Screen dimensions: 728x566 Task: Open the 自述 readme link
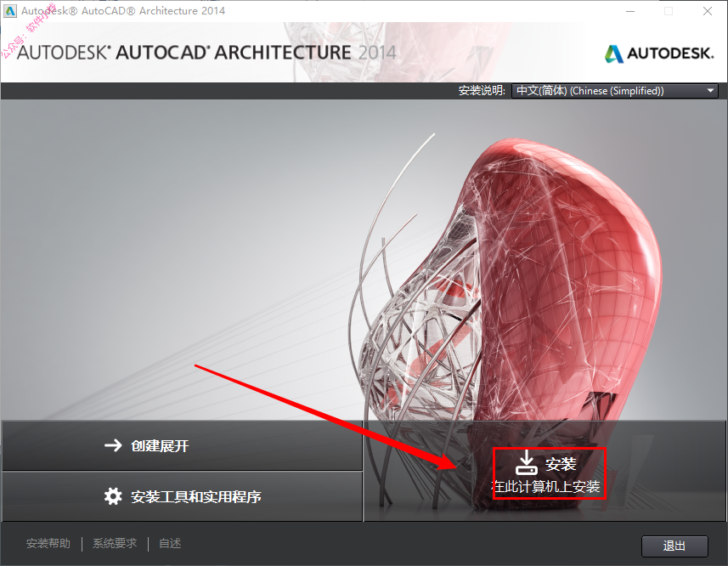pos(170,543)
